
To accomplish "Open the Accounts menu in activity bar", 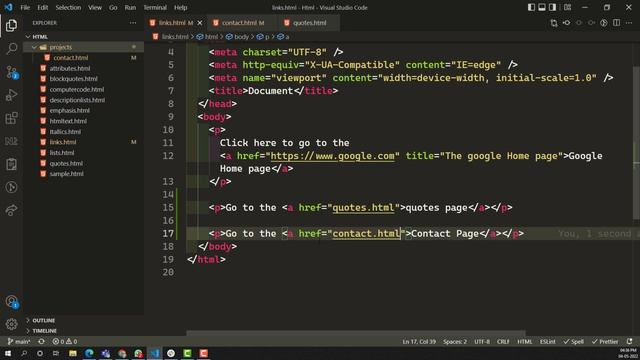I will 11,302.
